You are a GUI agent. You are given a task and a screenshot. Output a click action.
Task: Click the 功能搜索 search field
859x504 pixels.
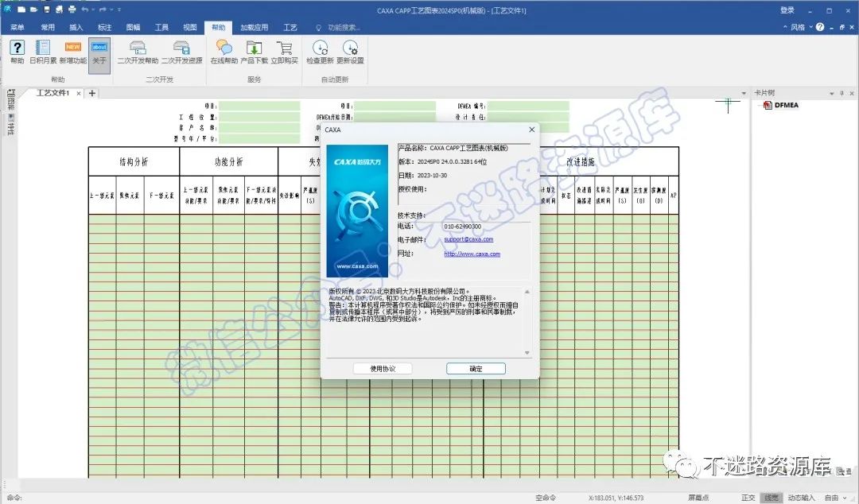(x=344, y=27)
